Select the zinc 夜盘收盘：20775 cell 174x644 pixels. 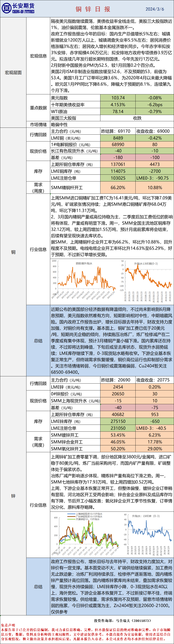click(x=155, y=380)
